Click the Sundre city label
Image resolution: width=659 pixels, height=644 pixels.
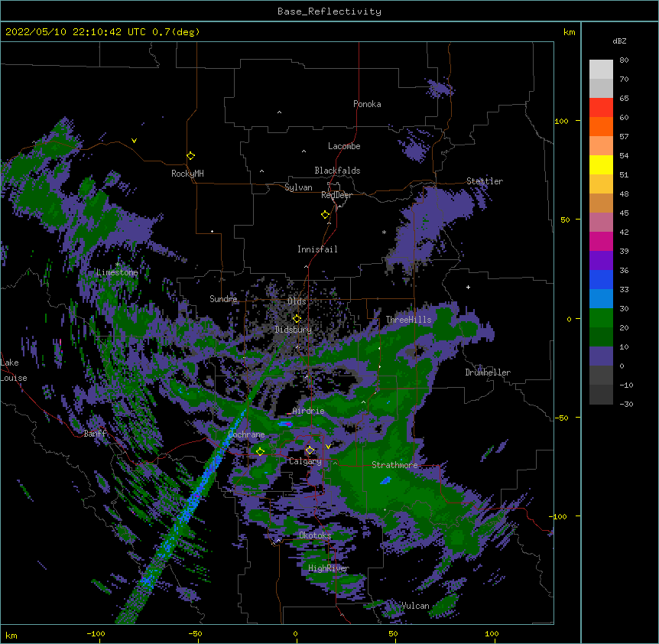coord(223,299)
